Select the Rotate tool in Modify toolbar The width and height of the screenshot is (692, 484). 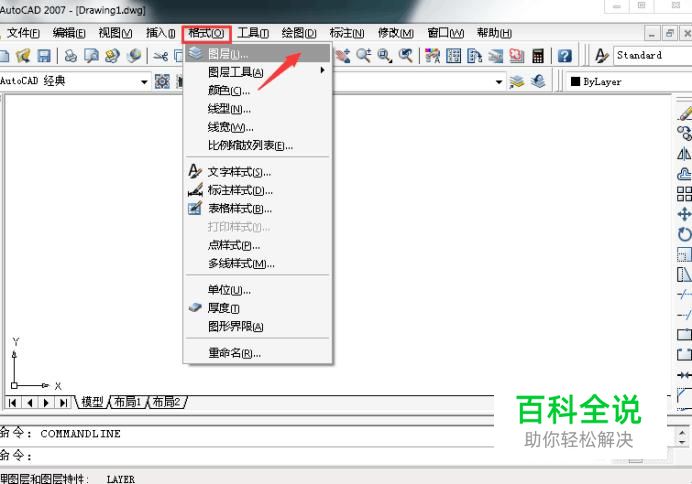[684, 234]
